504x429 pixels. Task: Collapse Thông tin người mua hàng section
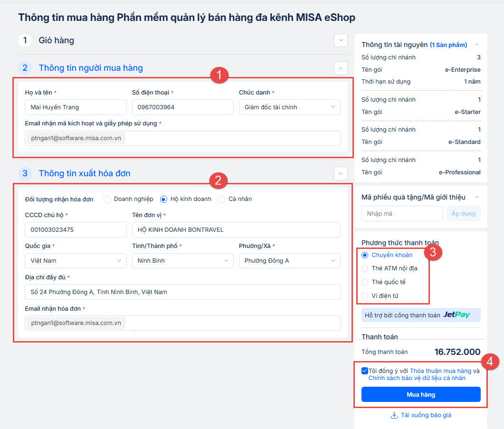point(341,68)
